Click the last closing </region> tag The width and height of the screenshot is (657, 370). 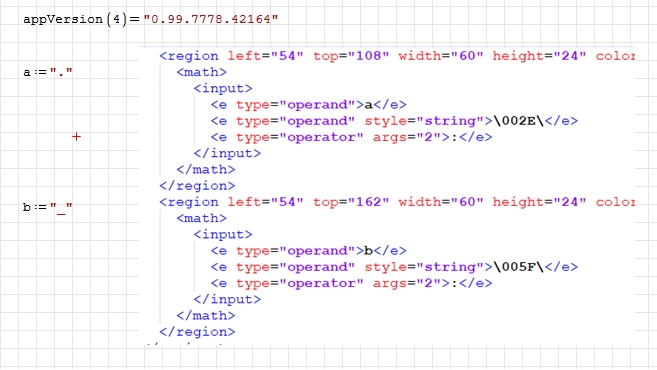(197, 332)
